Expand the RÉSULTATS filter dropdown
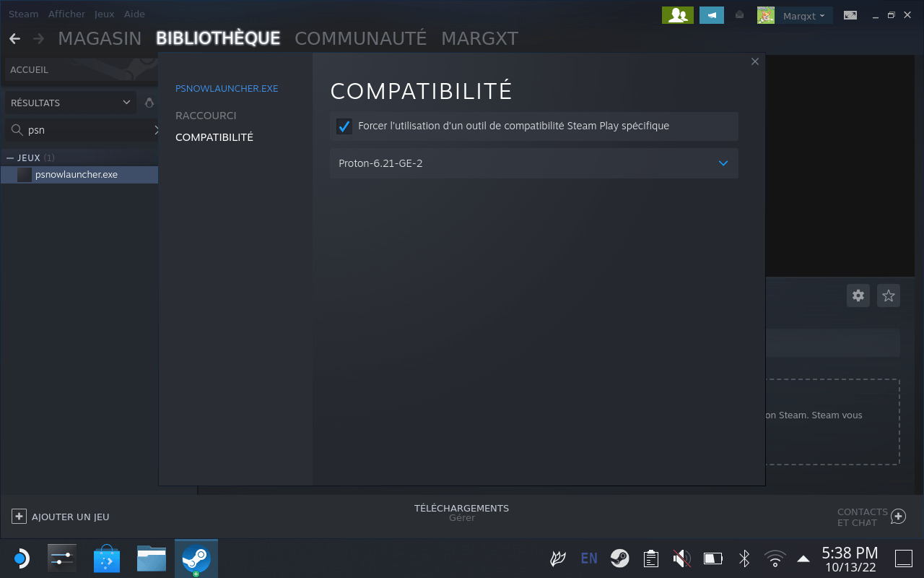 click(x=70, y=103)
